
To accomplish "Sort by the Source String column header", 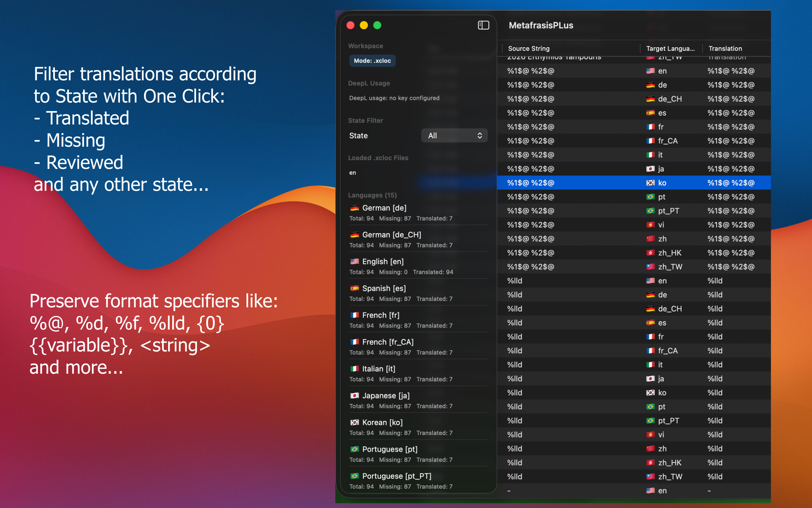I will pyautogui.click(x=529, y=48).
